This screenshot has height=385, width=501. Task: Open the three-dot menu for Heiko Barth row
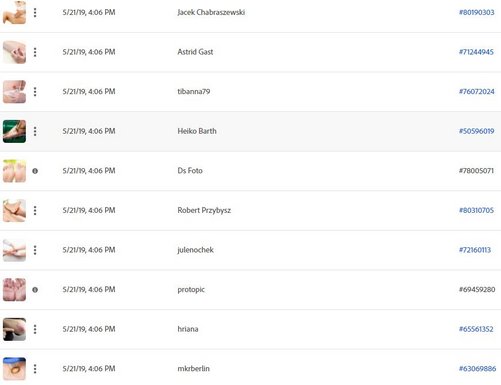35,131
